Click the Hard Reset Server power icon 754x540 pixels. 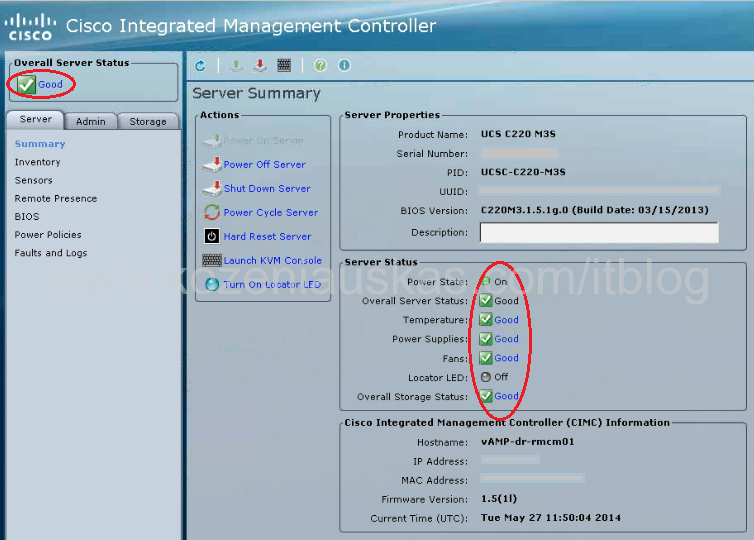pos(212,236)
